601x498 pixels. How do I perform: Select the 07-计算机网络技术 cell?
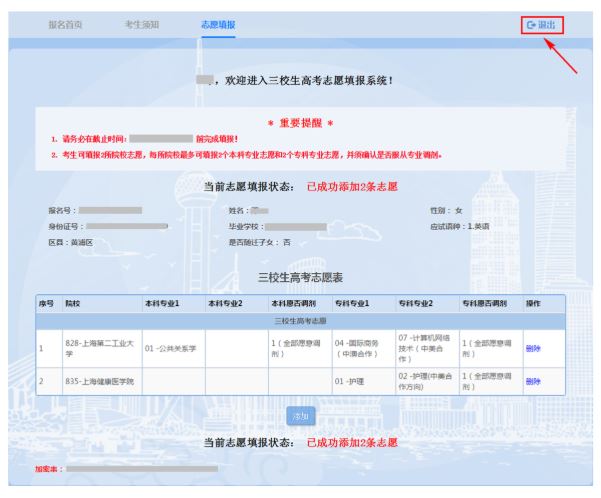point(425,348)
